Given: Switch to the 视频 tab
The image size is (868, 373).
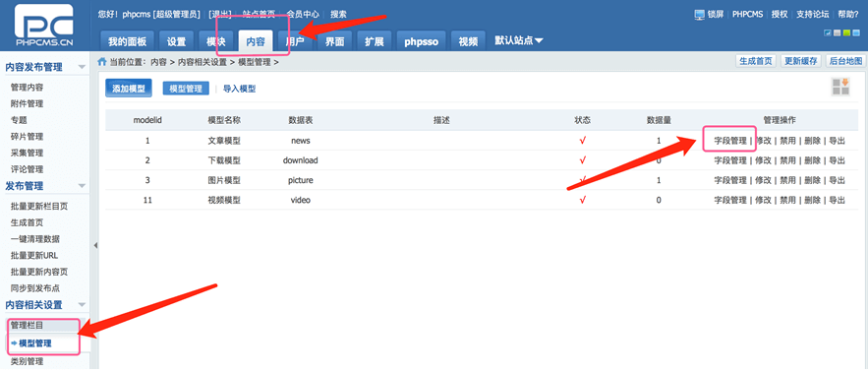Looking at the screenshot, I should click(468, 41).
